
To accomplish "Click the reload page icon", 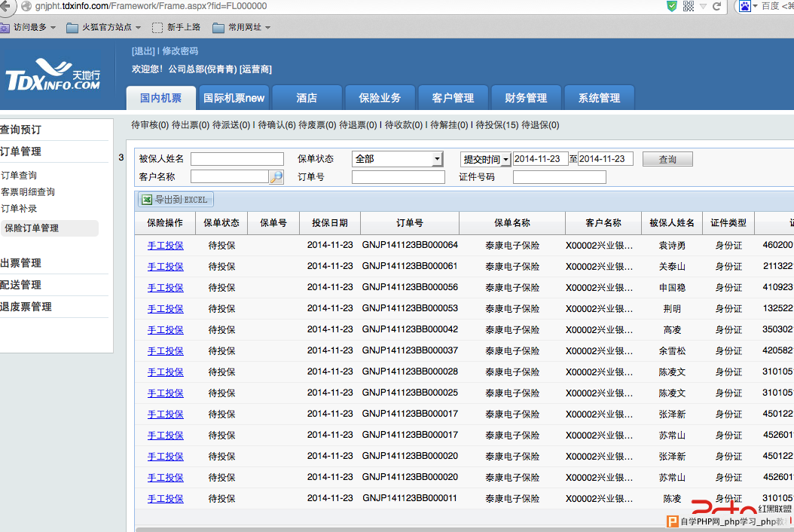I will 716,6.
